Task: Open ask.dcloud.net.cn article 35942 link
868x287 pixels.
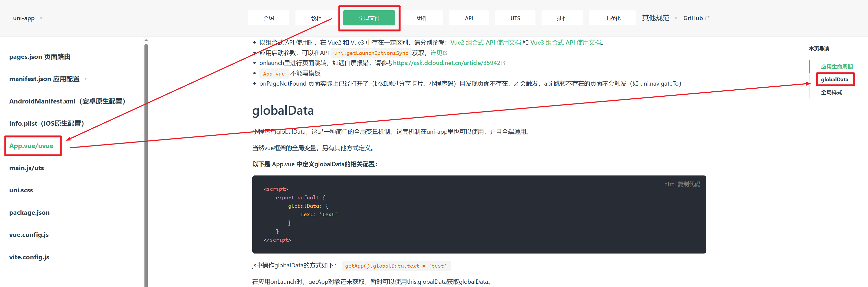Action: tap(446, 63)
